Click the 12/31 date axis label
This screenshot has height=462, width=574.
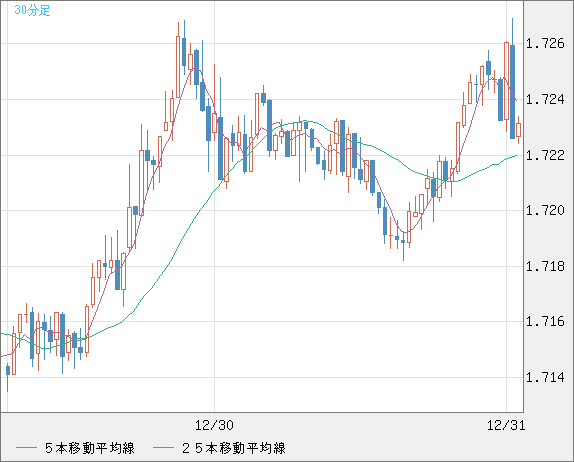click(506, 425)
